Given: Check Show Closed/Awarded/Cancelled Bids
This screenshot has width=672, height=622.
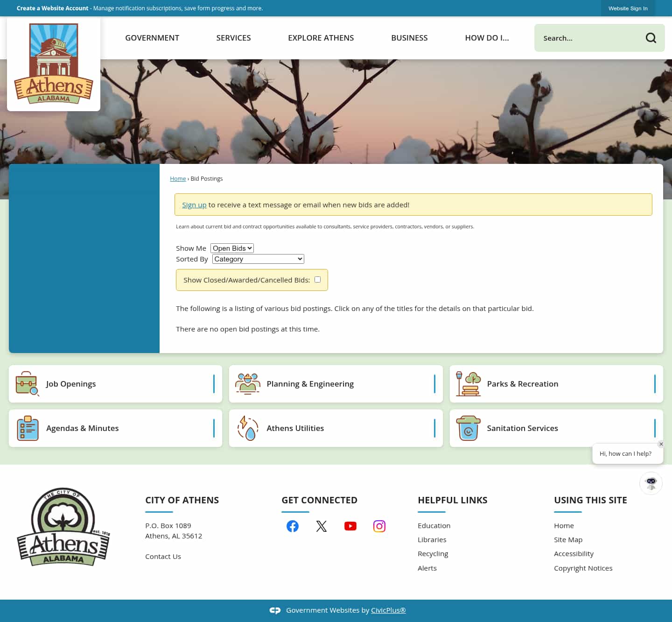Looking at the screenshot, I should [317, 279].
